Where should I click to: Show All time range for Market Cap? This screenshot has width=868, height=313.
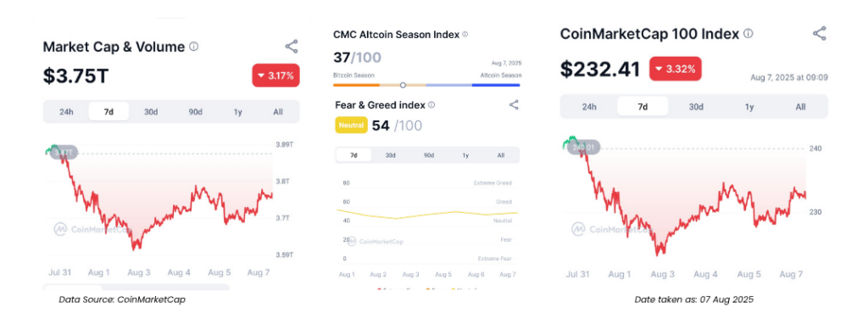[278, 111]
